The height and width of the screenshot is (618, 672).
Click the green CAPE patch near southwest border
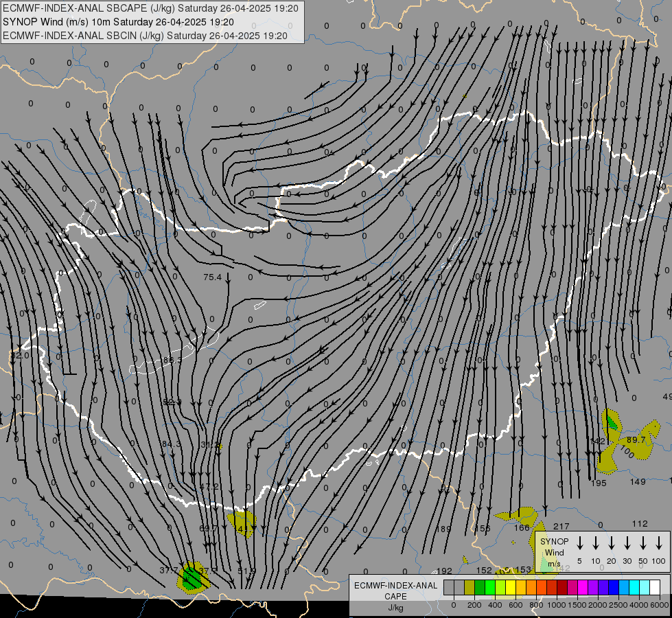pyautogui.click(x=192, y=577)
